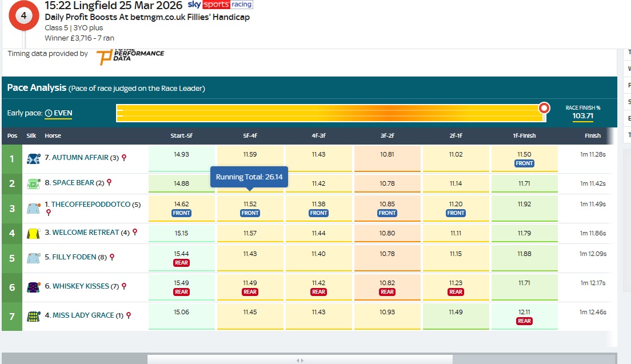Select the 1f-Finish column header
Image resolution: width=631 pixels, height=364 pixels.
point(524,136)
